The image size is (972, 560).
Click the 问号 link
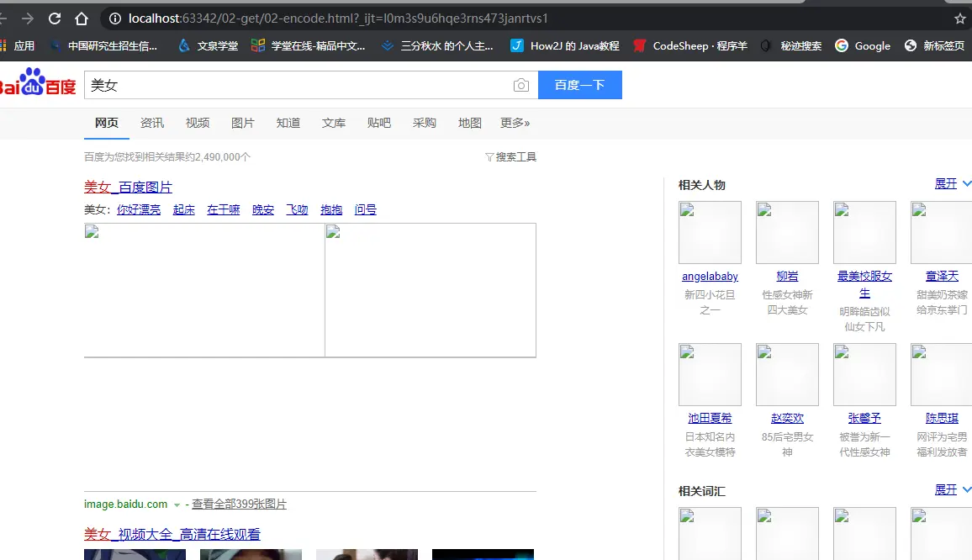(365, 209)
